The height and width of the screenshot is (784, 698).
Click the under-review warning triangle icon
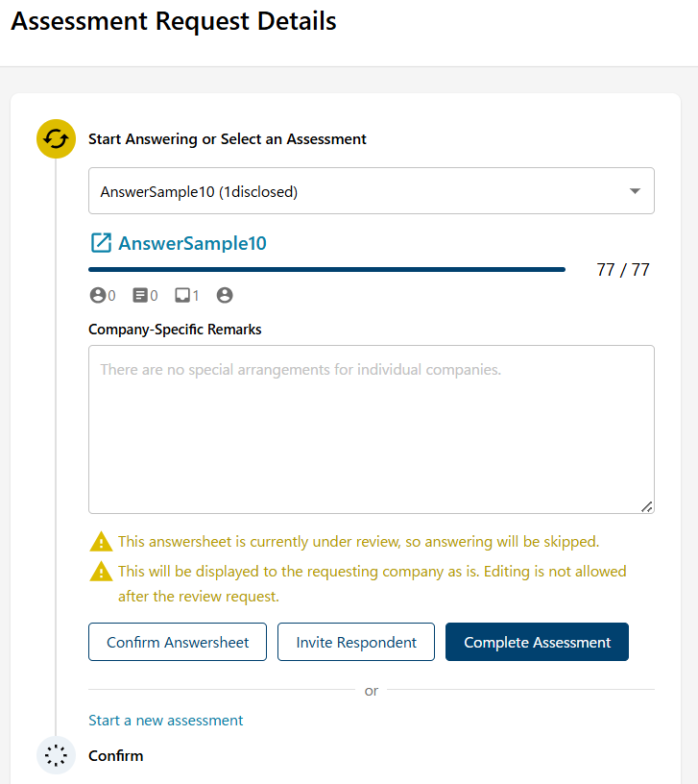(101, 542)
